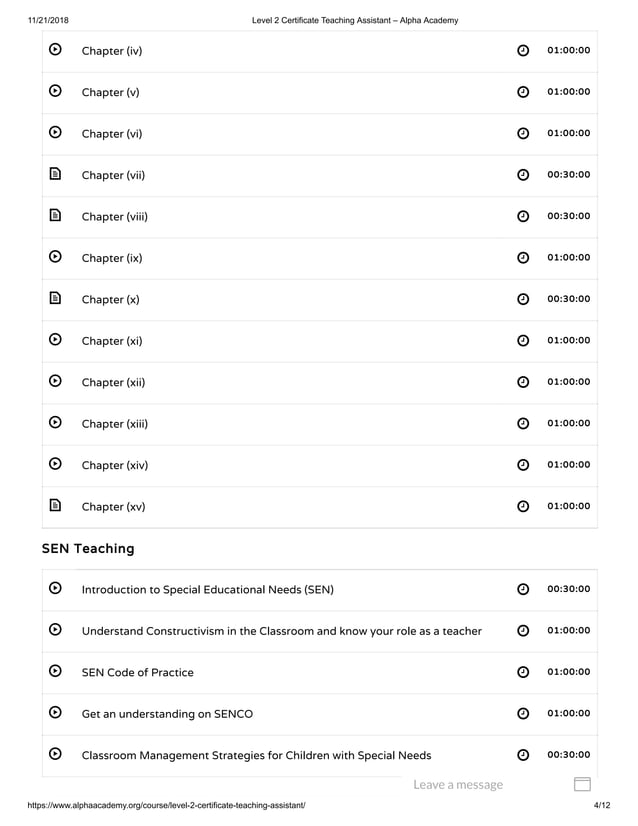The height and width of the screenshot is (826, 638).
Task: Click the document icon beside Chapter (x)
Action: [x=56, y=298]
